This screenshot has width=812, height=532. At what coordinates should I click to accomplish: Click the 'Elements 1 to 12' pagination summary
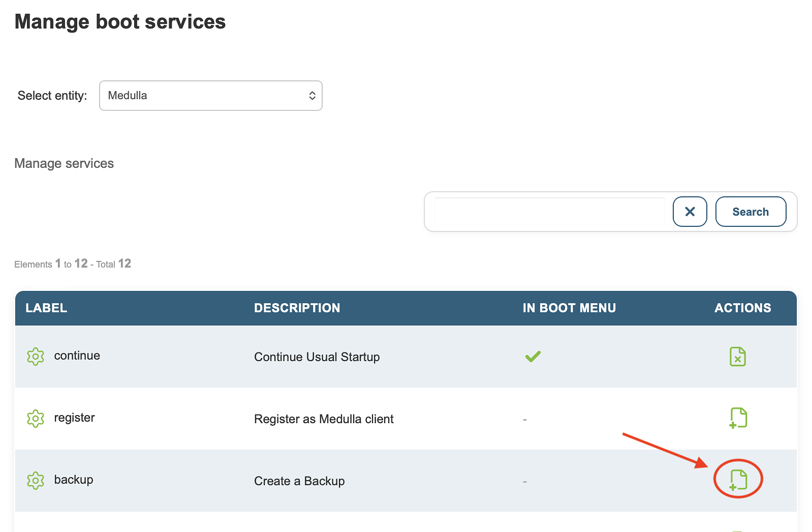[73, 263]
